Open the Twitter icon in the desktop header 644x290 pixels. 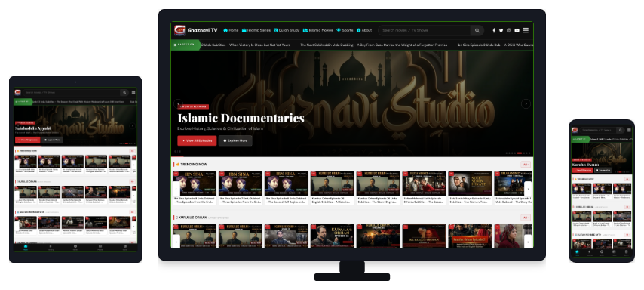pos(501,30)
